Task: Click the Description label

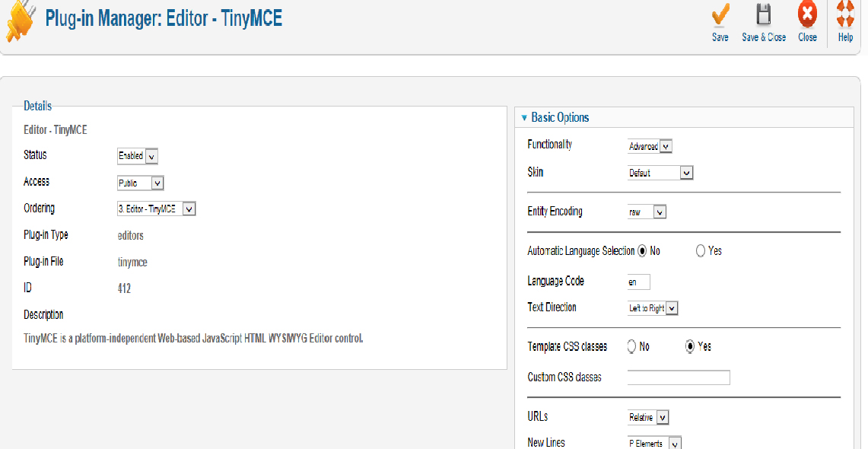Action: click(43, 315)
